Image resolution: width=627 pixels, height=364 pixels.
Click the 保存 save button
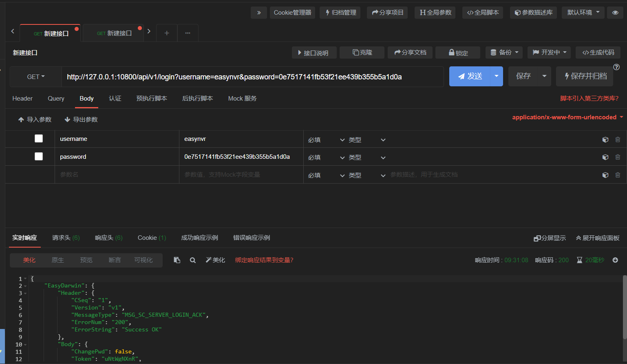click(x=523, y=76)
